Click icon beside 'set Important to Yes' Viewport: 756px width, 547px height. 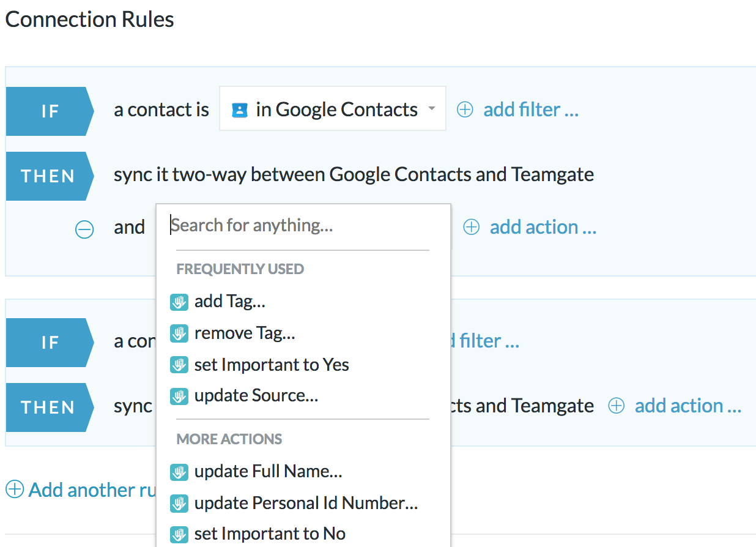pos(179,365)
